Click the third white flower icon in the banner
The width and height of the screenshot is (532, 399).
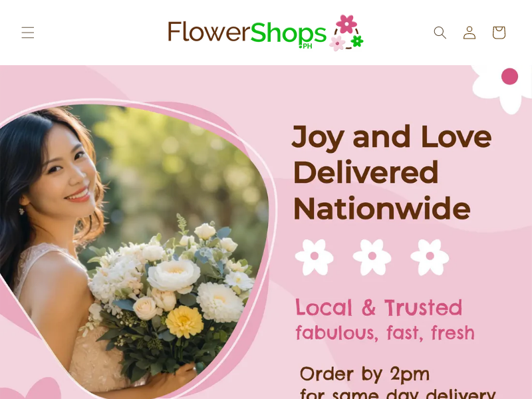(430, 257)
